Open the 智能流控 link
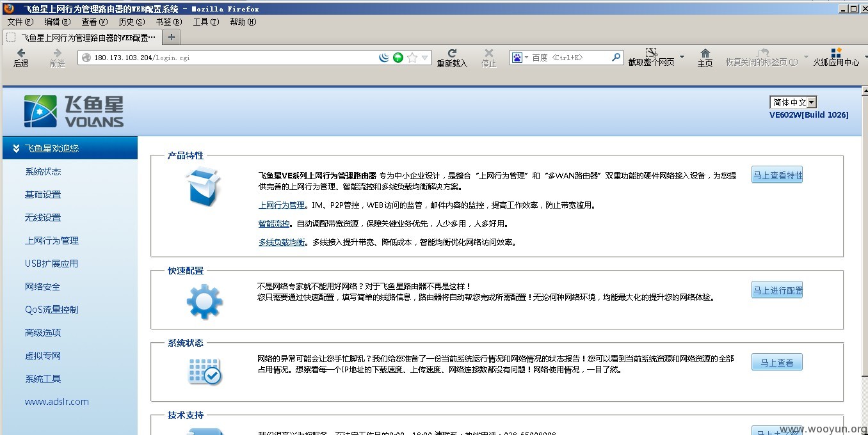Screen dimensions: 868x435 274,224
